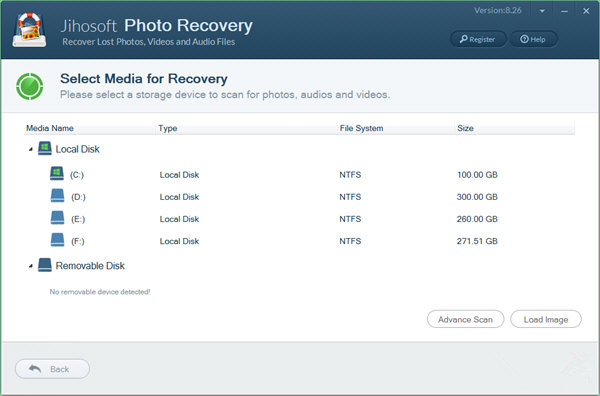Click the NTFS cell in the C: row
Screen dimensions: 600x396
(350, 175)
